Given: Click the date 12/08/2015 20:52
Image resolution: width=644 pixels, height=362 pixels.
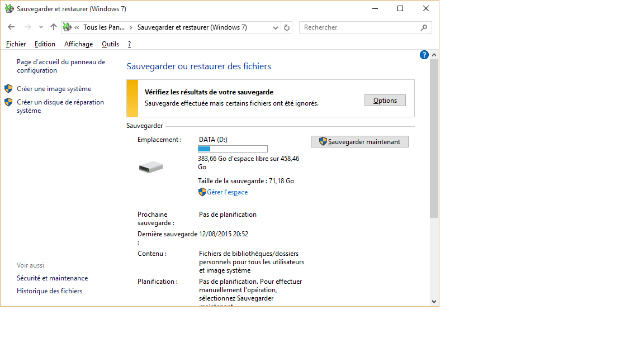Looking at the screenshot, I should coord(224,234).
